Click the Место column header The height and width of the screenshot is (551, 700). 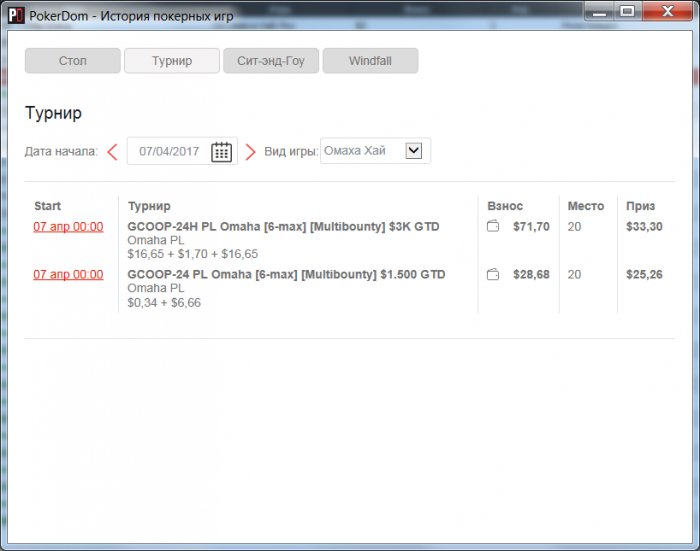[x=586, y=206]
